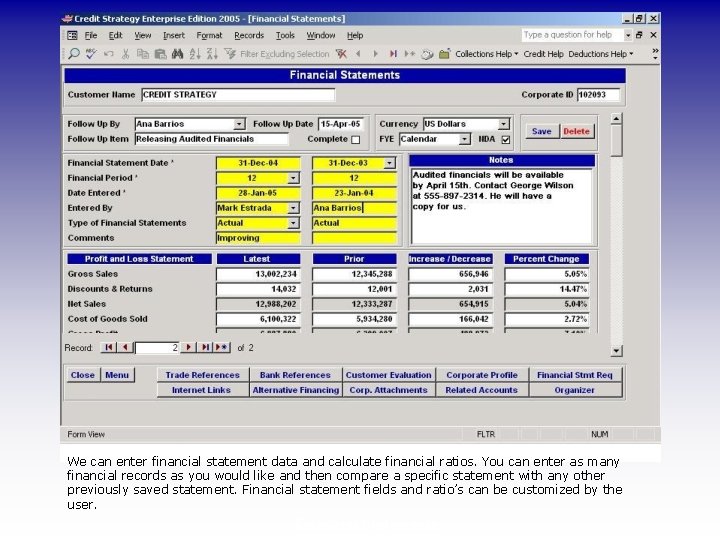Toggle the NDA checkbox

point(506,140)
